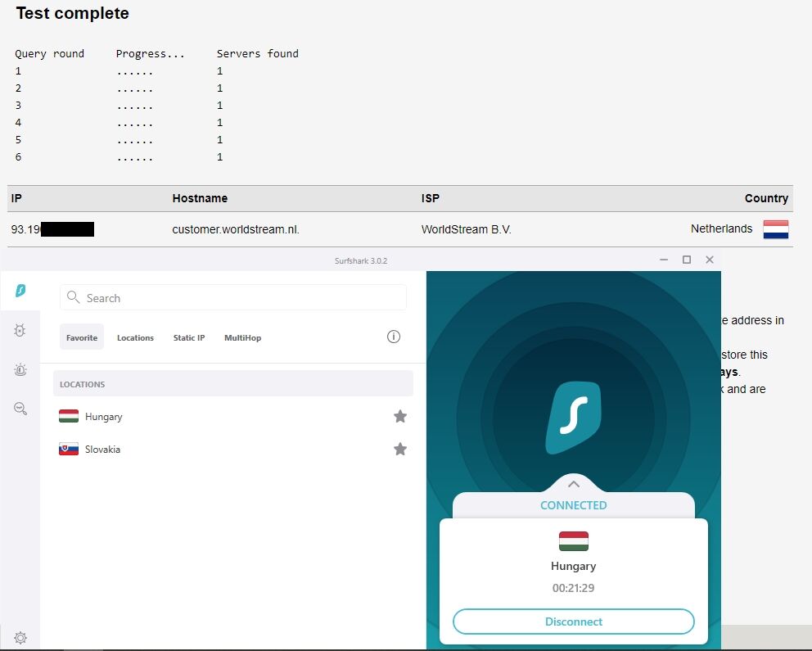
Task: Click the Netherlands country text
Action: point(721,228)
